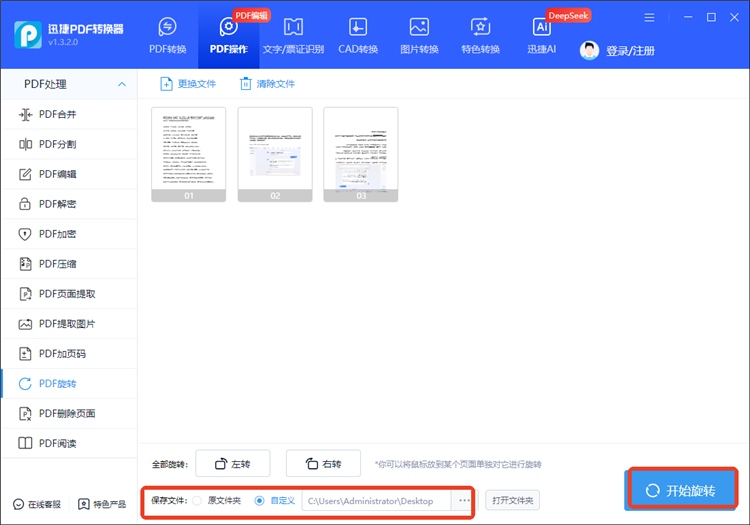The image size is (750, 525).
Task: Click the 登录/注册 link
Action: pos(630,51)
